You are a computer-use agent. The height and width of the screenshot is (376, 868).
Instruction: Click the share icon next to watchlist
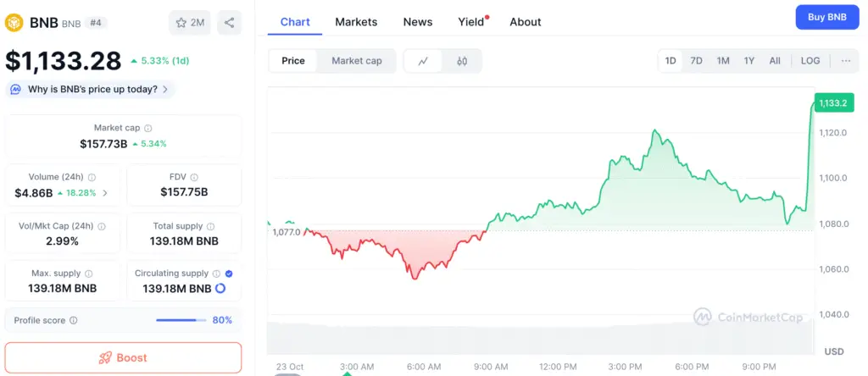[229, 23]
